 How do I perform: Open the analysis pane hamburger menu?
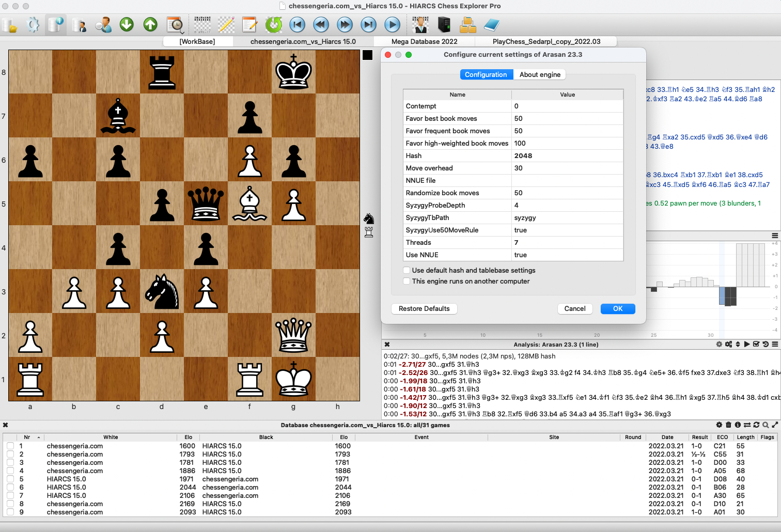[x=775, y=345]
